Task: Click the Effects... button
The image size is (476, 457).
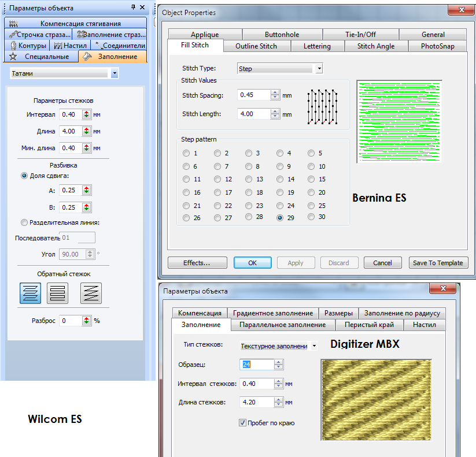Action: (x=197, y=263)
